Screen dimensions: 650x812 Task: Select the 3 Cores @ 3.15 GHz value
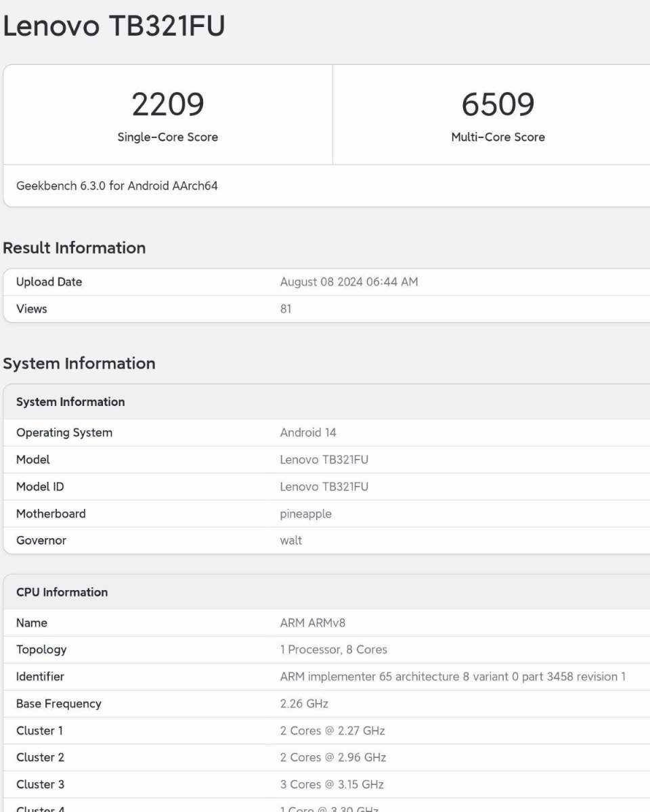coord(332,784)
